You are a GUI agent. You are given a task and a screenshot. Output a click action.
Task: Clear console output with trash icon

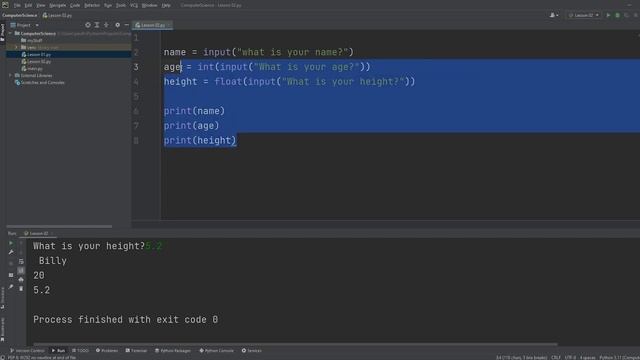21,289
